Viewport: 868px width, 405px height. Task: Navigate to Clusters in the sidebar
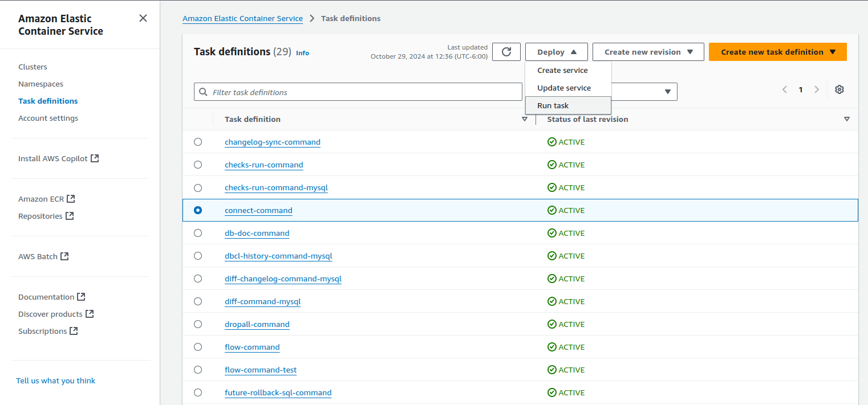click(x=33, y=67)
